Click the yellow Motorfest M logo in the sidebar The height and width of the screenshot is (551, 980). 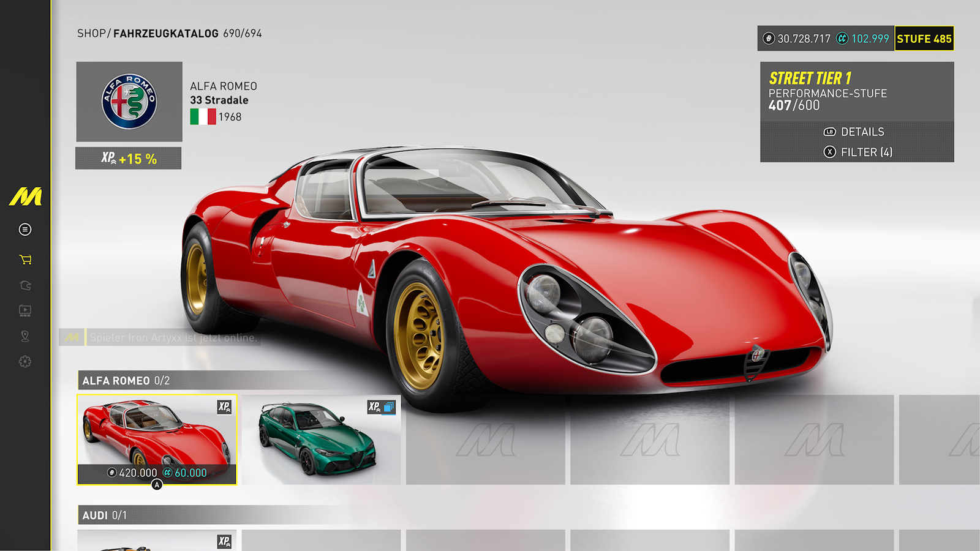25,197
